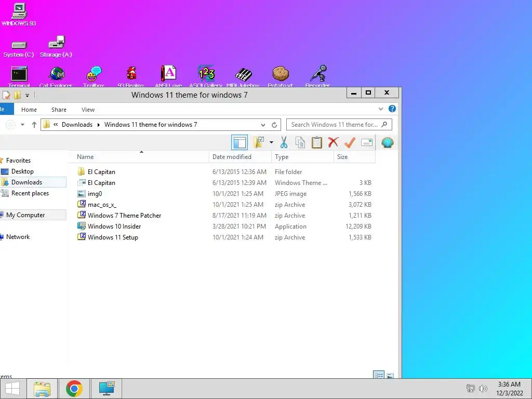Launch Chrome from the taskbar
Viewport: 532px width, 399px height.
pyautogui.click(x=74, y=389)
